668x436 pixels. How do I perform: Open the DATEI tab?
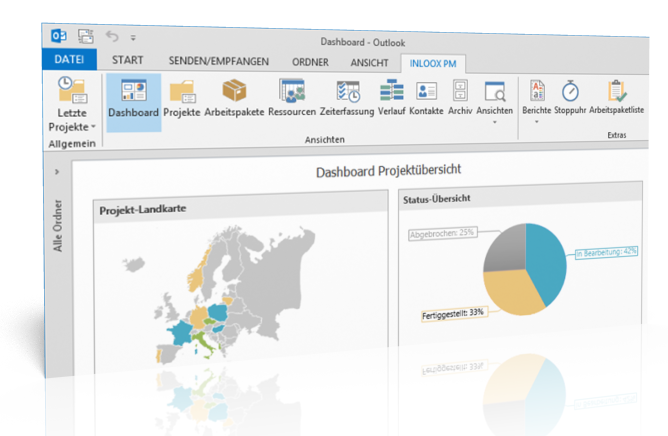coord(69,59)
